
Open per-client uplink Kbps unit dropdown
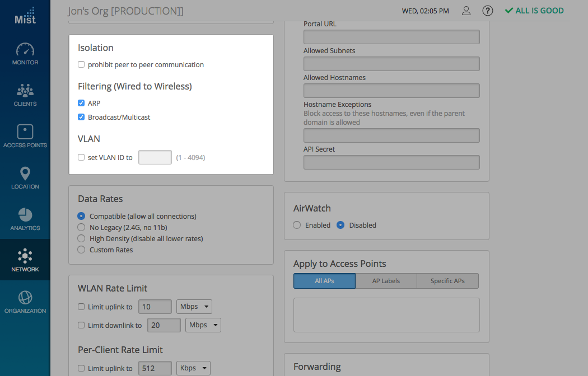(x=194, y=368)
